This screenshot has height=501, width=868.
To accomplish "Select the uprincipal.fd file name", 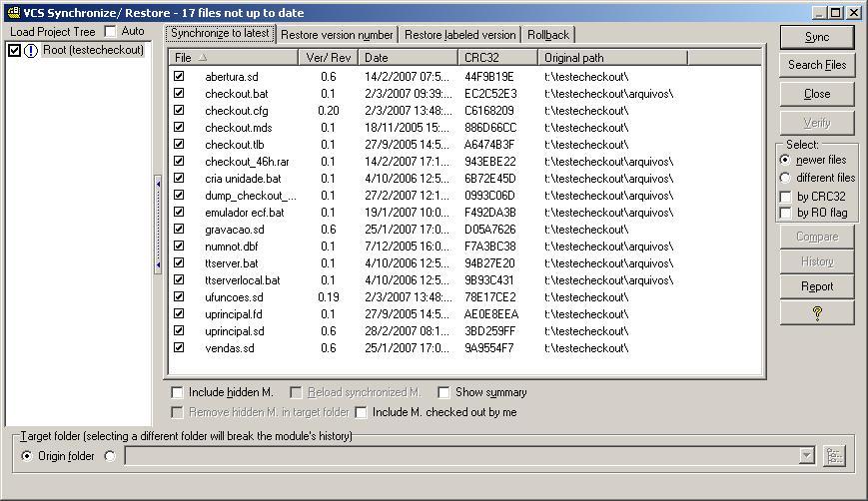I will [233, 314].
